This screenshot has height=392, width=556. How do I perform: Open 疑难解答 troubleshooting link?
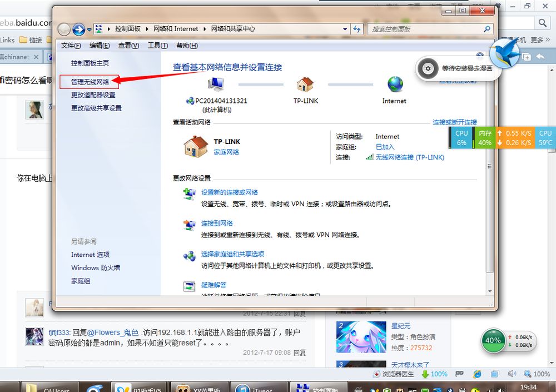pyautogui.click(x=214, y=285)
